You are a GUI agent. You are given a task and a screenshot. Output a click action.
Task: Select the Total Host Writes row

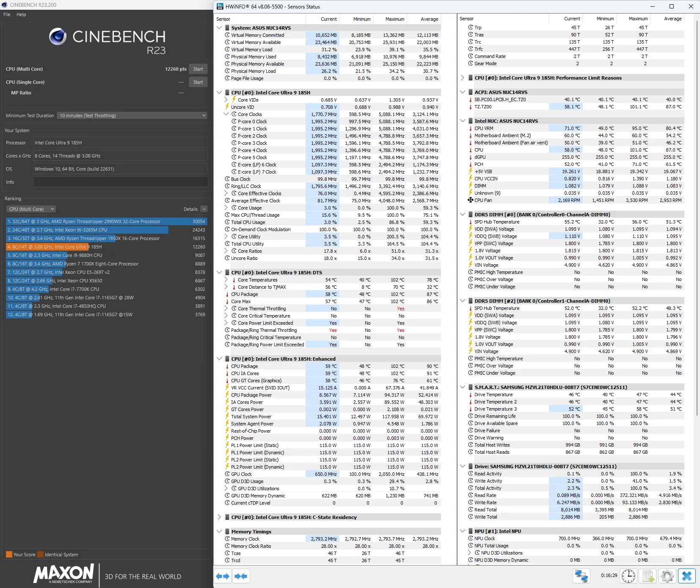pyautogui.click(x=576, y=445)
